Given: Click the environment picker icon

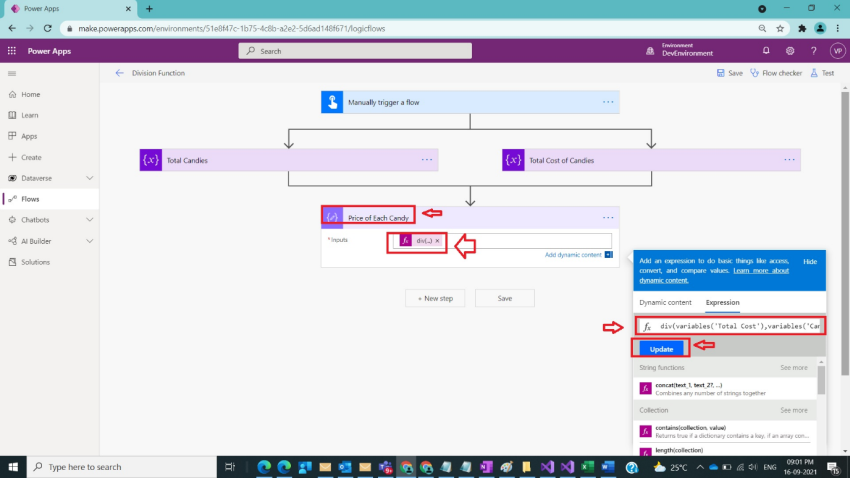Looking at the screenshot, I should 650,51.
